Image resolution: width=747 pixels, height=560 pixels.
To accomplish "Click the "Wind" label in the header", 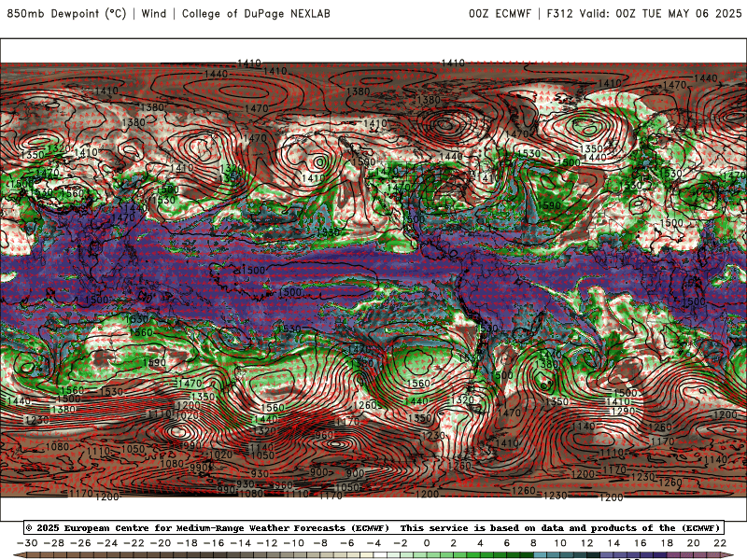I will 154,13.
